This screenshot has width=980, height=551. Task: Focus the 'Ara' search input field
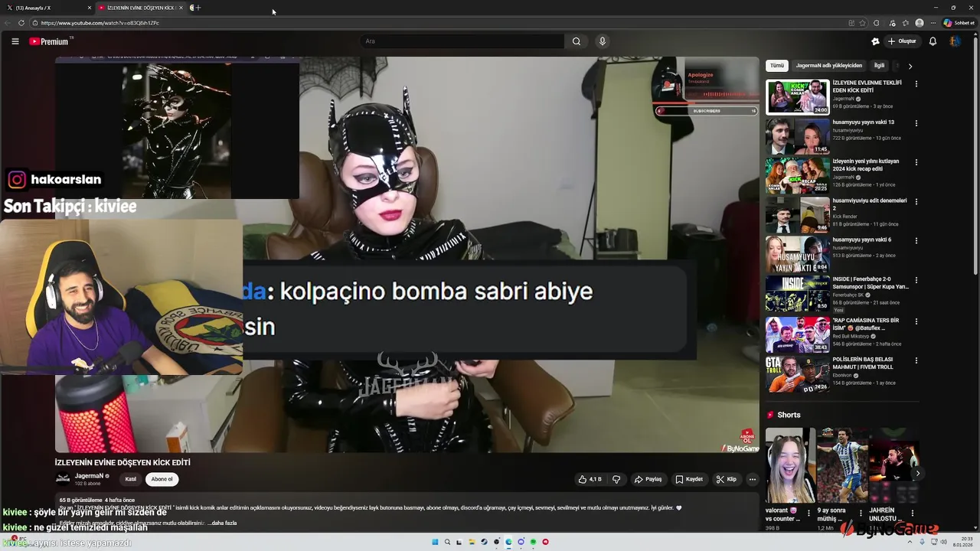463,41
